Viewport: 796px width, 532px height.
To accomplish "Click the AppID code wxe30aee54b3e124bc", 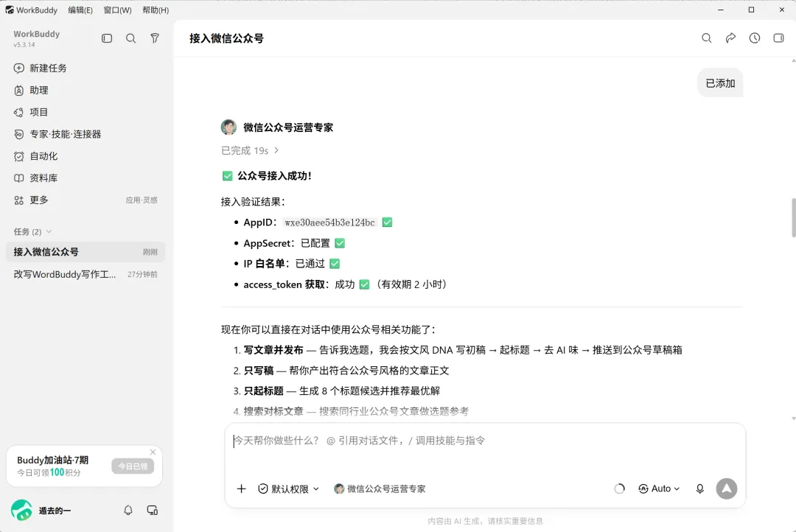I will (330, 223).
